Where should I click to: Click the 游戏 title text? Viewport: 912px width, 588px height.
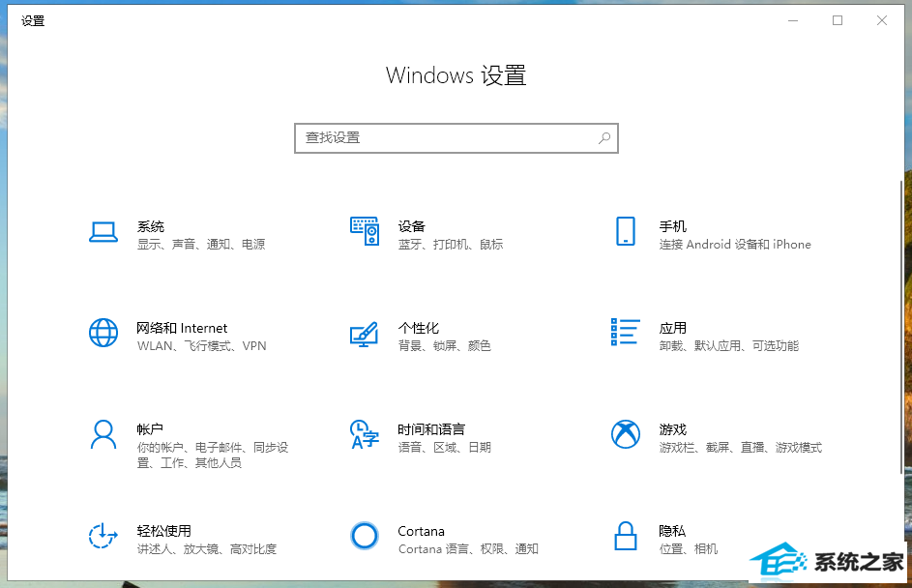pyautogui.click(x=673, y=429)
